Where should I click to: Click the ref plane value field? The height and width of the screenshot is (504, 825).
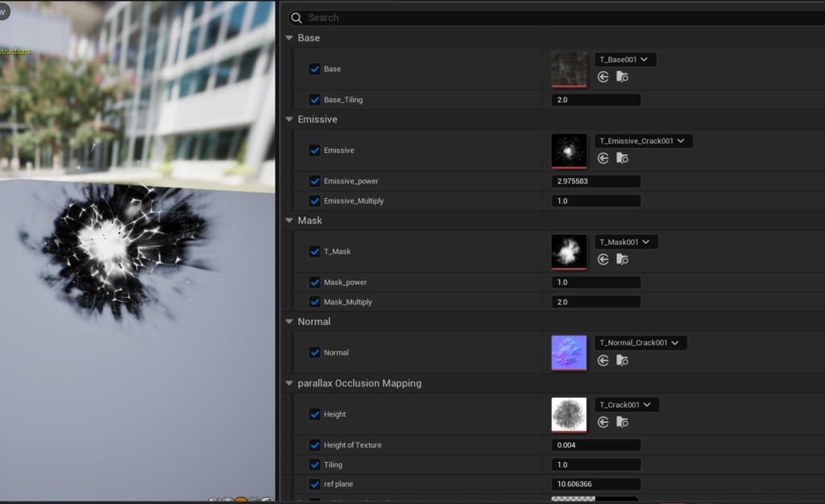tap(595, 483)
